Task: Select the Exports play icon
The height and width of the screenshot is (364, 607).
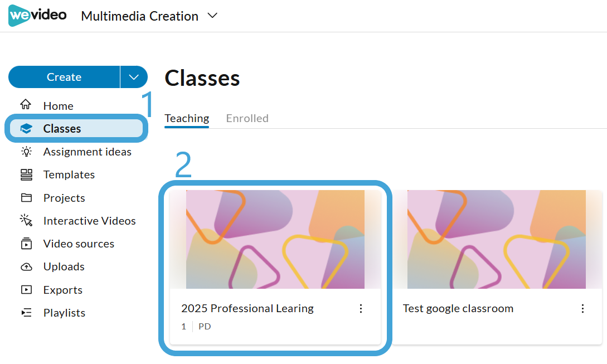Action: (x=26, y=290)
